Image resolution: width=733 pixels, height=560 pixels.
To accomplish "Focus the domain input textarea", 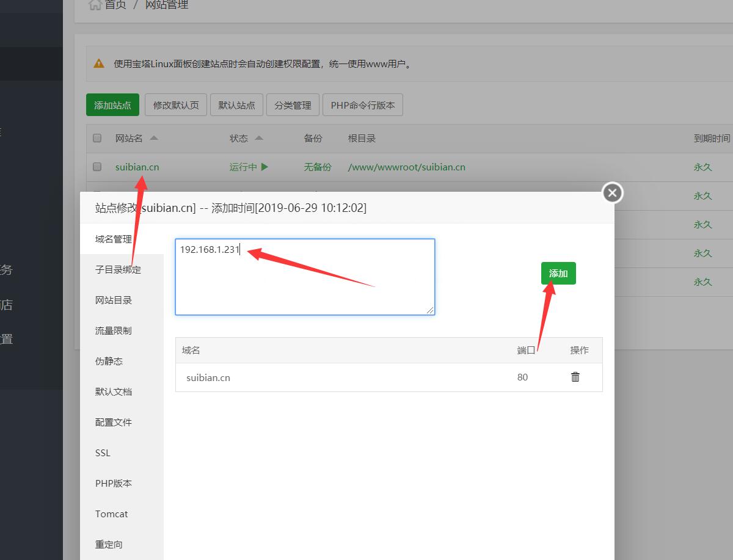I will 305,277.
